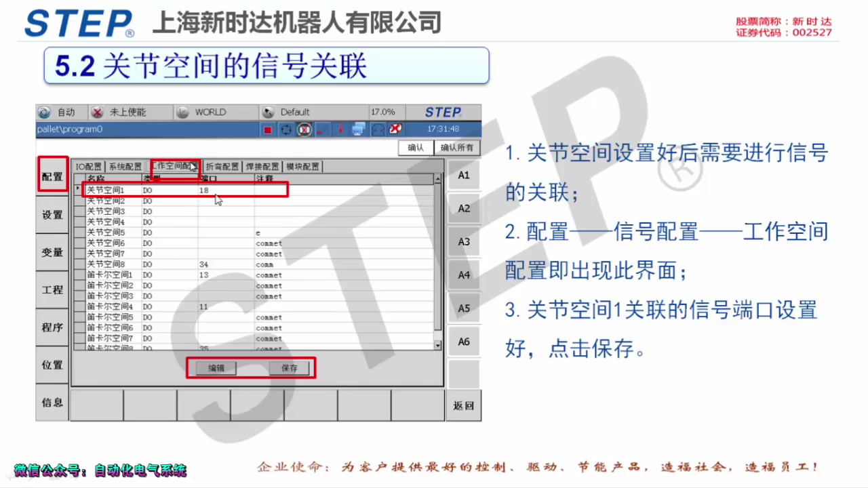
Task: Click the 编辑 button
Action: [216, 368]
